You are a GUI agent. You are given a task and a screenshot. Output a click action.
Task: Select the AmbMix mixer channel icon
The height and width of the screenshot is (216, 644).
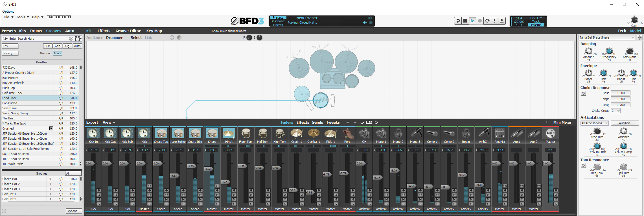tap(500, 133)
